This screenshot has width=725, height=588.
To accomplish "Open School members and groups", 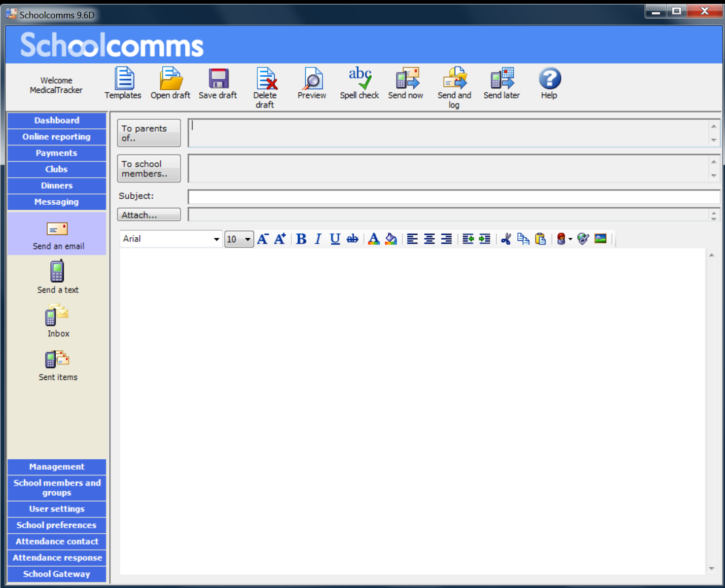I will [57, 488].
